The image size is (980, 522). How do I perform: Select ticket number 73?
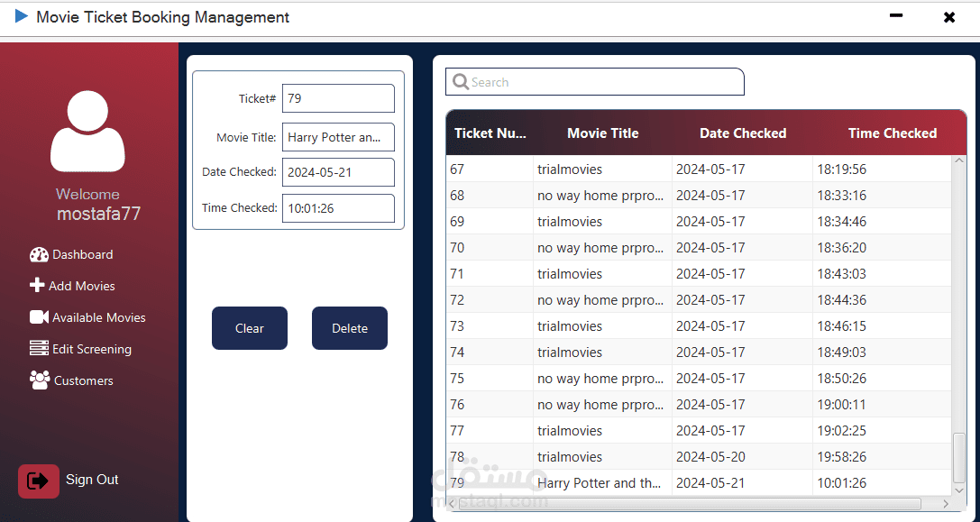[457, 326]
